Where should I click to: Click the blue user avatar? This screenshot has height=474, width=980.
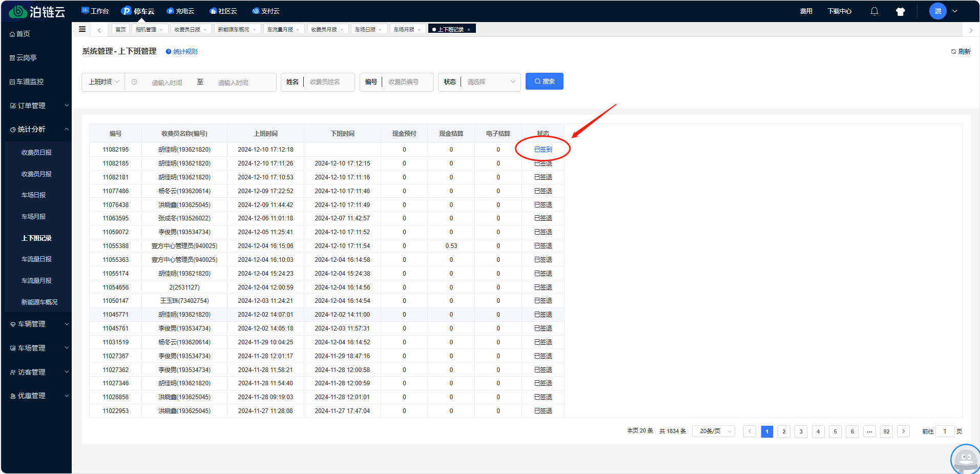tap(937, 11)
